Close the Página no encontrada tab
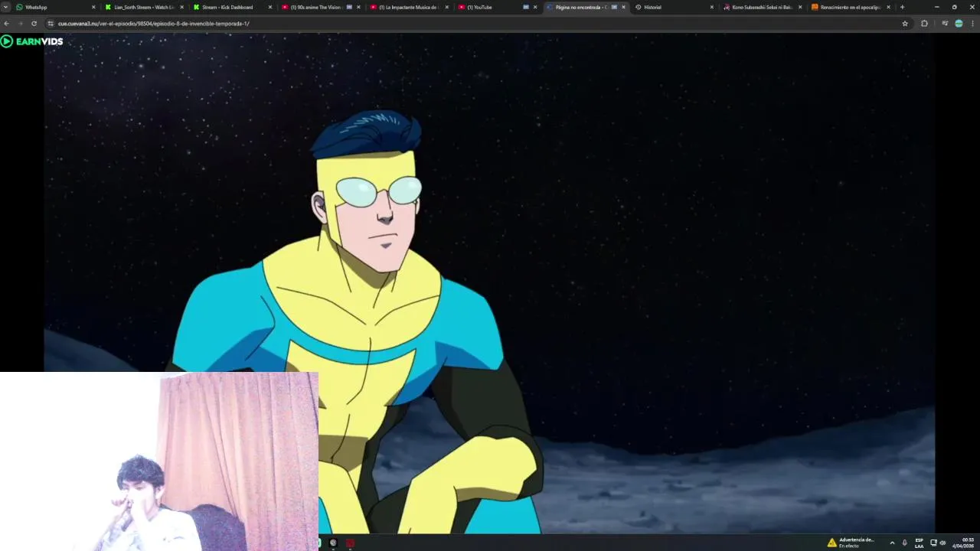This screenshot has height=551, width=980. [623, 7]
